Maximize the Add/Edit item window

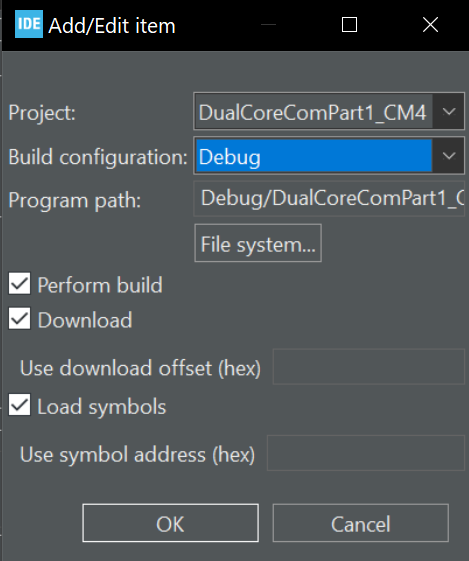(349, 25)
